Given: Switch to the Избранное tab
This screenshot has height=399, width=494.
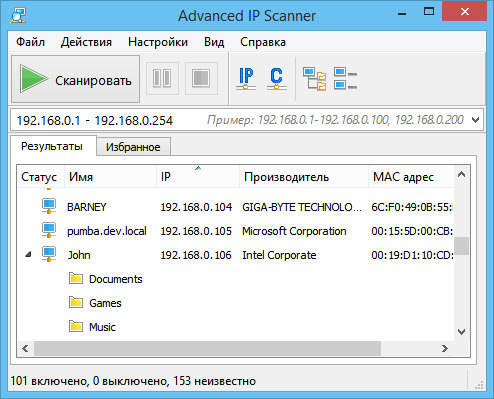Looking at the screenshot, I should [x=133, y=147].
